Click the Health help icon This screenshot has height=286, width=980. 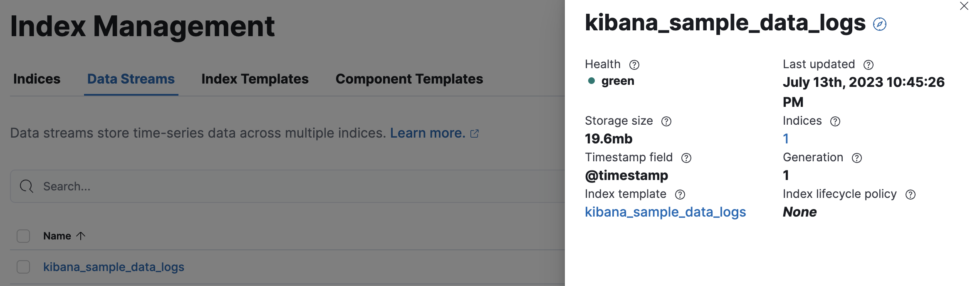pyautogui.click(x=634, y=65)
